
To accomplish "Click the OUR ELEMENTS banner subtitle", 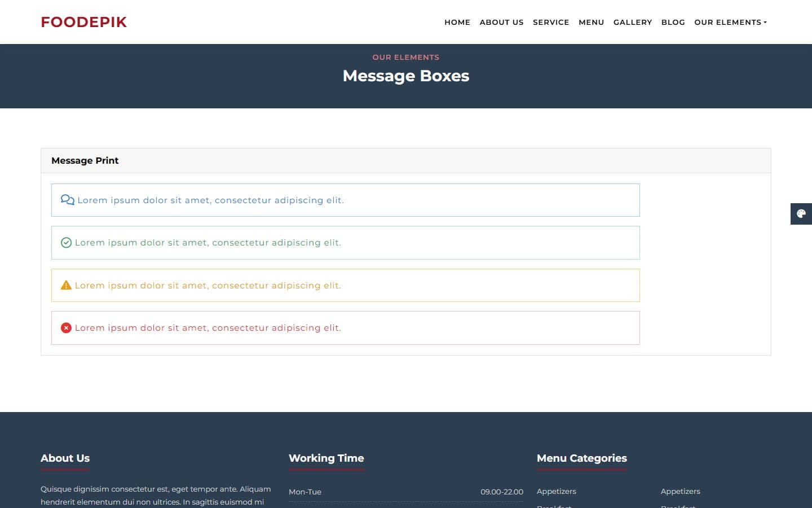I will (x=406, y=57).
